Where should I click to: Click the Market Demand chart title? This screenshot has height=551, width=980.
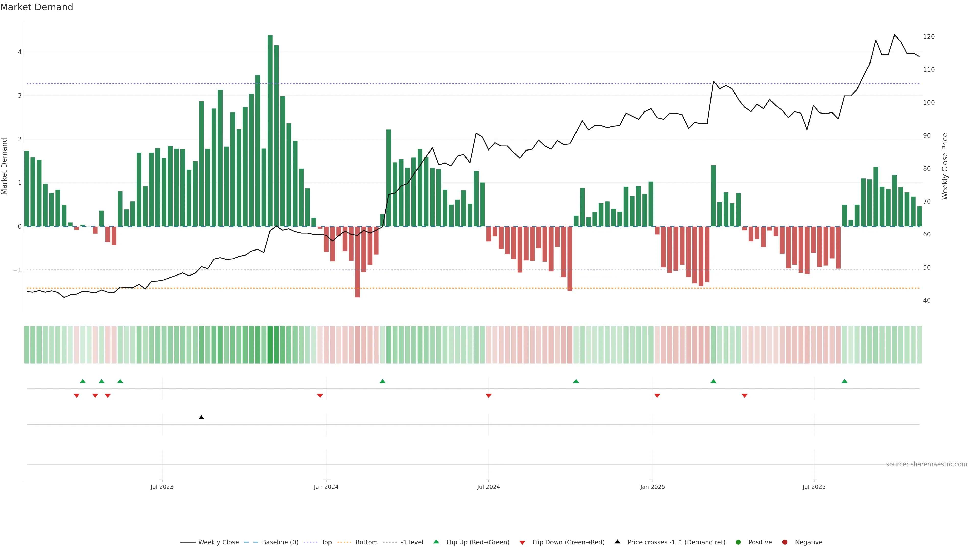(x=36, y=7)
